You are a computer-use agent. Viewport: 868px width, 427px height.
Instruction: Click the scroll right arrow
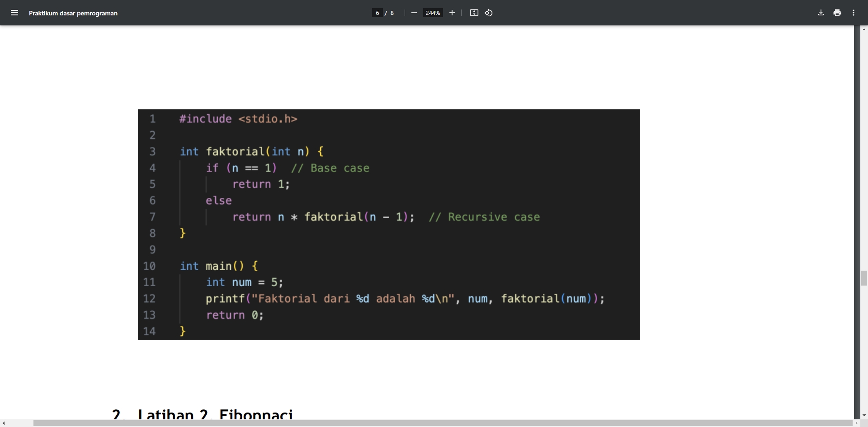click(x=856, y=423)
